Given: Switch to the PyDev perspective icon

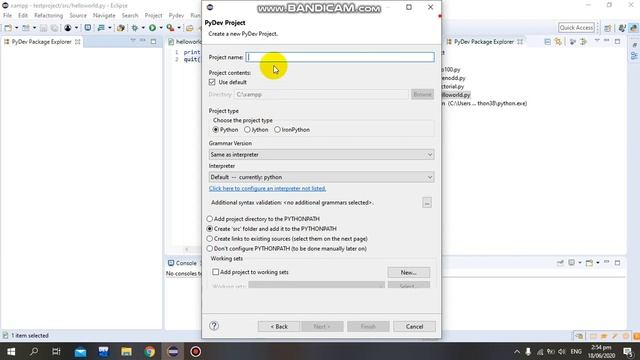Looking at the screenshot, I should click(633, 28).
